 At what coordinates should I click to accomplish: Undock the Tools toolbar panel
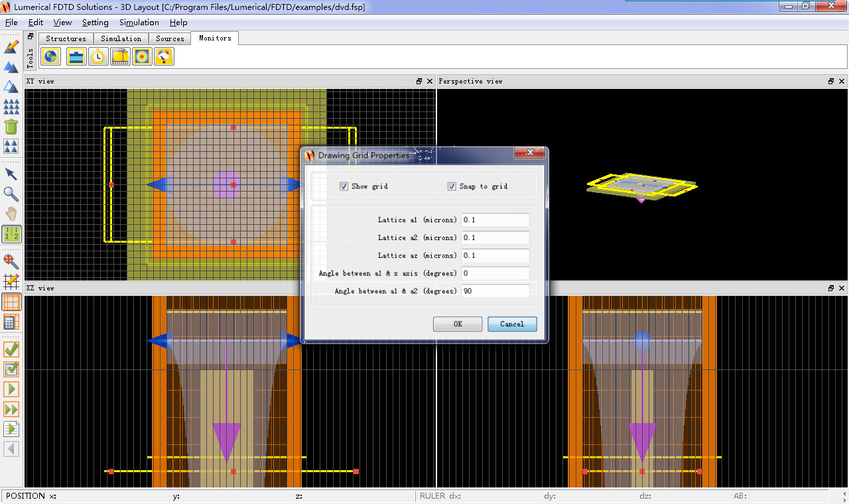31,37
